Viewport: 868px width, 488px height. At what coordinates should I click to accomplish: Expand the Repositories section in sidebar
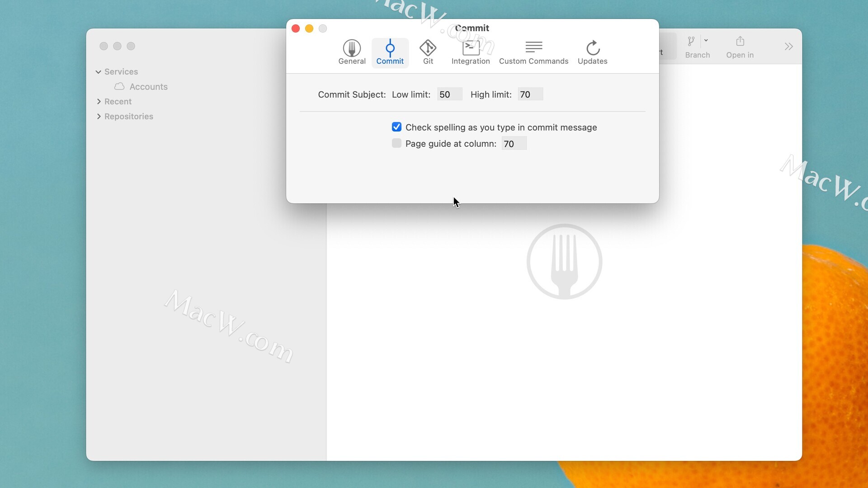point(99,117)
